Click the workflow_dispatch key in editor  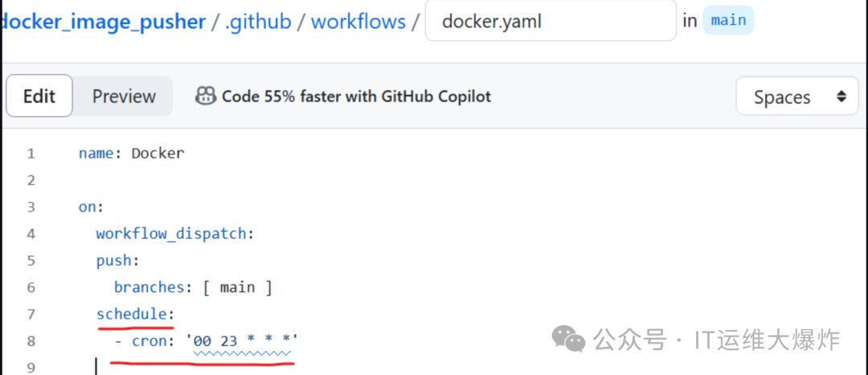click(171, 233)
